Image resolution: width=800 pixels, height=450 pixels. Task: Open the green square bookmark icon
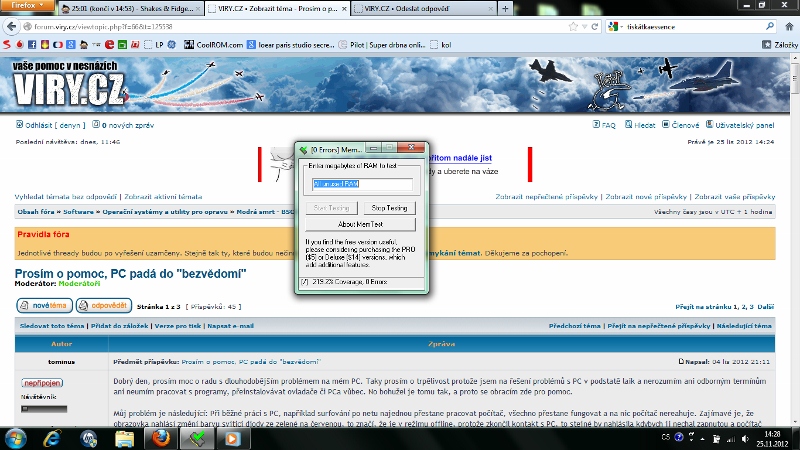(122, 45)
